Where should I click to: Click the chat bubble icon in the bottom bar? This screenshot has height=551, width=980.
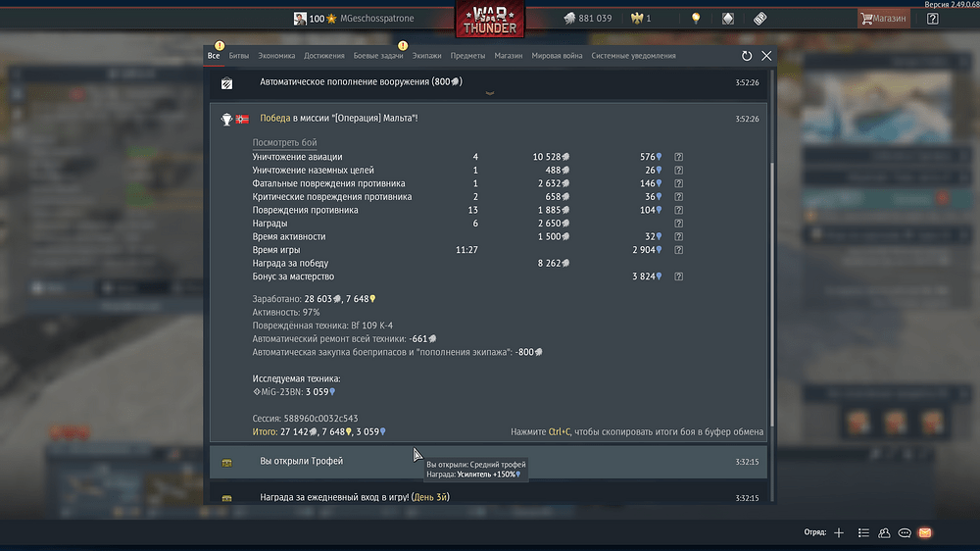(905, 533)
